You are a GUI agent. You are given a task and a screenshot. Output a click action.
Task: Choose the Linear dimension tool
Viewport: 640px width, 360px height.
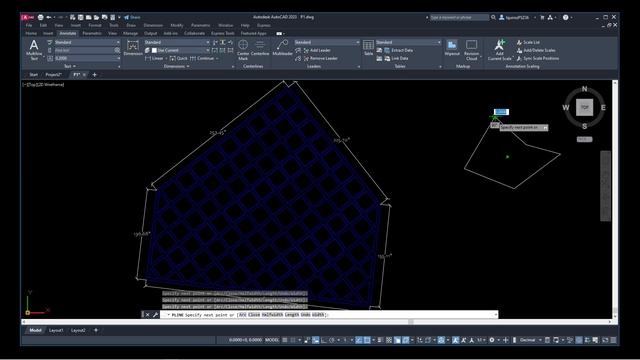coord(154,58)
